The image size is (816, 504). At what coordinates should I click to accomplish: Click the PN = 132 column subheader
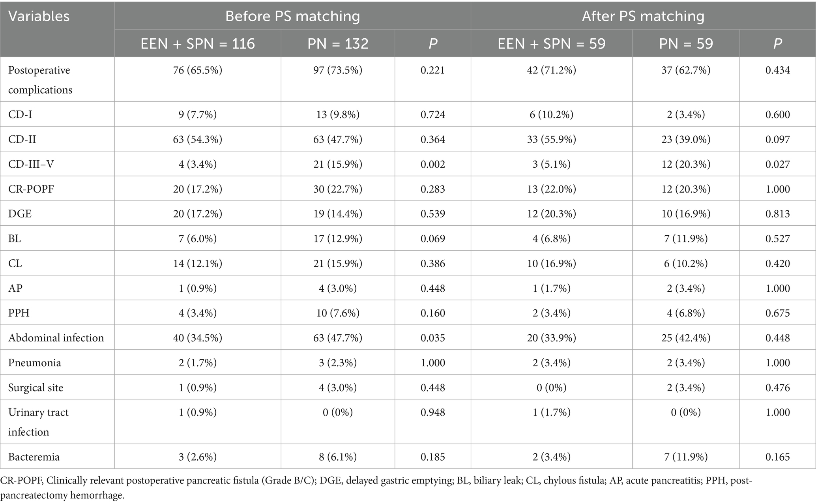(338, 43)
